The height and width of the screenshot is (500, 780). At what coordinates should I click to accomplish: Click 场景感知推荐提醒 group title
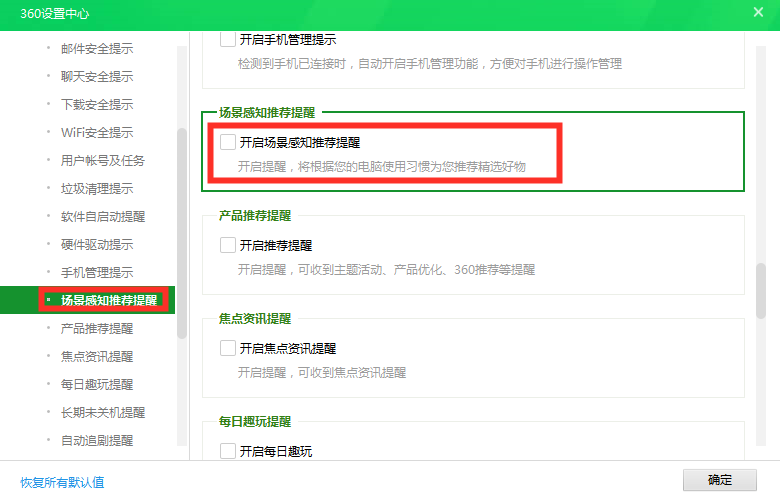[x=267, y=112]
